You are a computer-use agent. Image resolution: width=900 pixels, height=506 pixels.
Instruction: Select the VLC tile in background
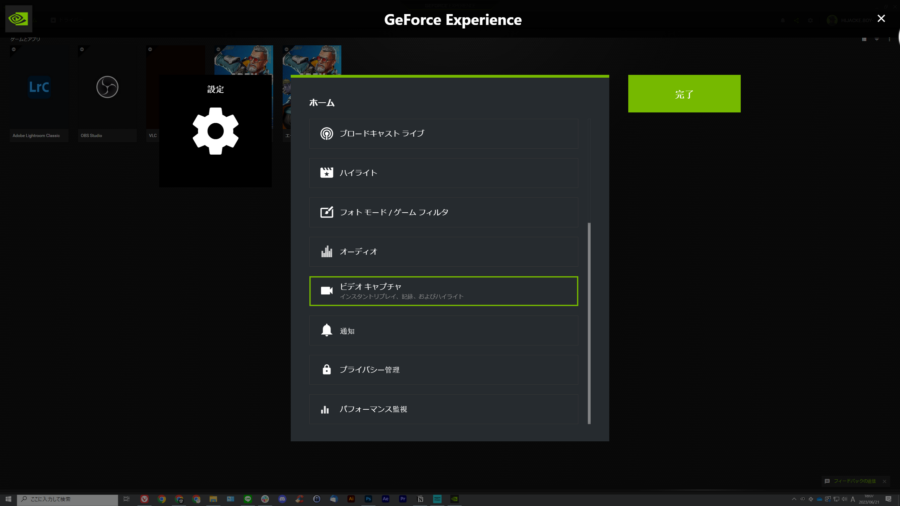(x=152, y=92)
